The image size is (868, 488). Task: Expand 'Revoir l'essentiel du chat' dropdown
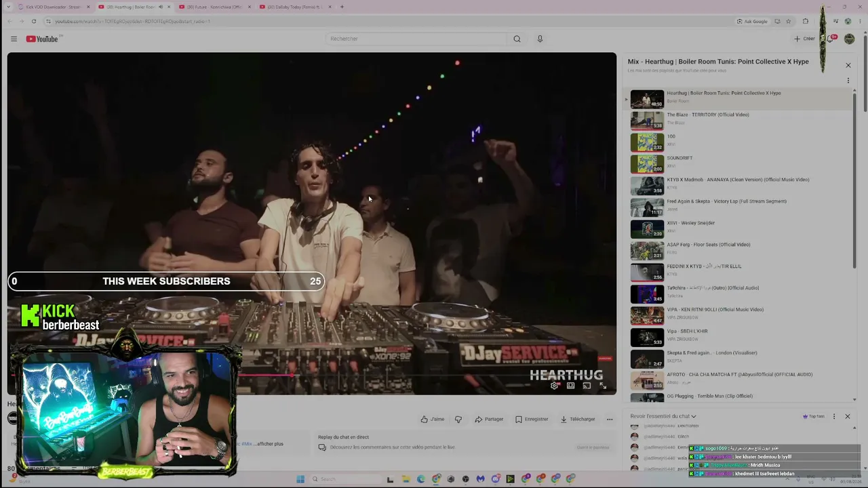pos(663,416)
